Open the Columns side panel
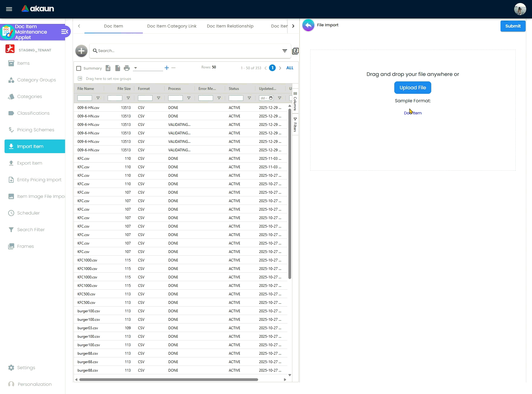Screen dimensions: 532x394 click(x=295, y=101)
